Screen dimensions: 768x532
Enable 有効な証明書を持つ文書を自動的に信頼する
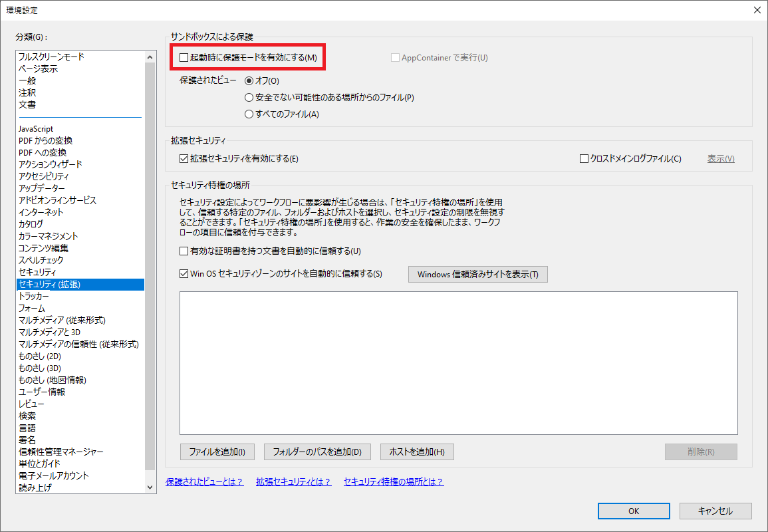[x=184, y=251]
